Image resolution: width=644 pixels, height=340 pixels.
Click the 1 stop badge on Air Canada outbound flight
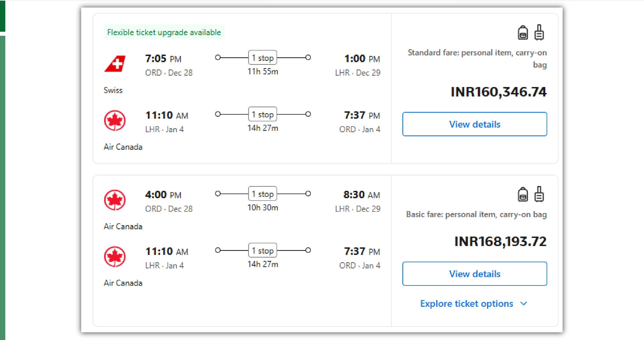pos(263,195)
